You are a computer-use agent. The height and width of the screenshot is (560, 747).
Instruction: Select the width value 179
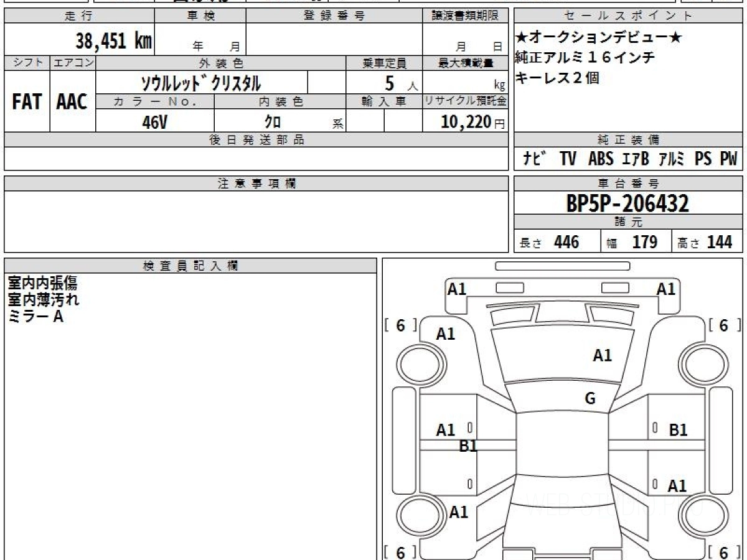tap(645, 242)
